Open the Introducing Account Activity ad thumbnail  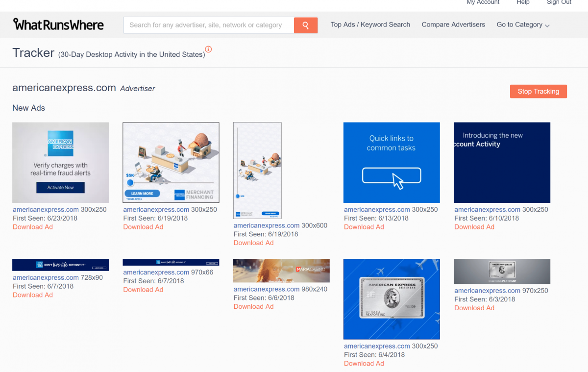[502, 162]
